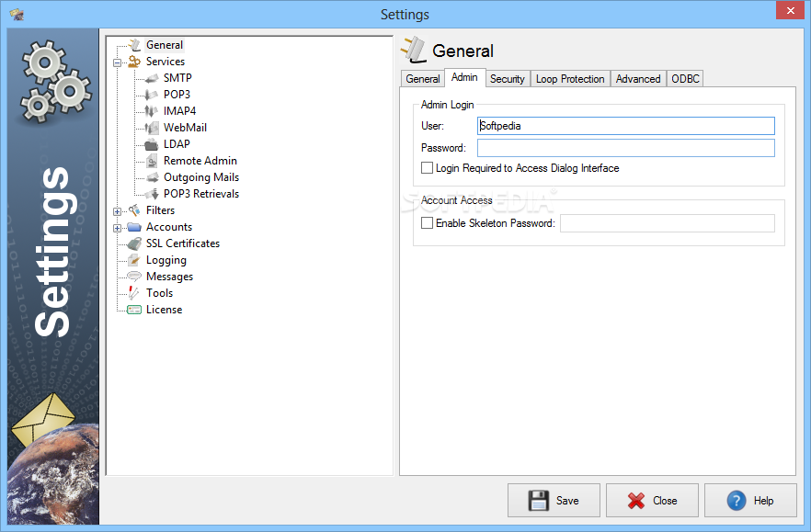Click the Tools icon in tree
811x532 pixels.
134,293
